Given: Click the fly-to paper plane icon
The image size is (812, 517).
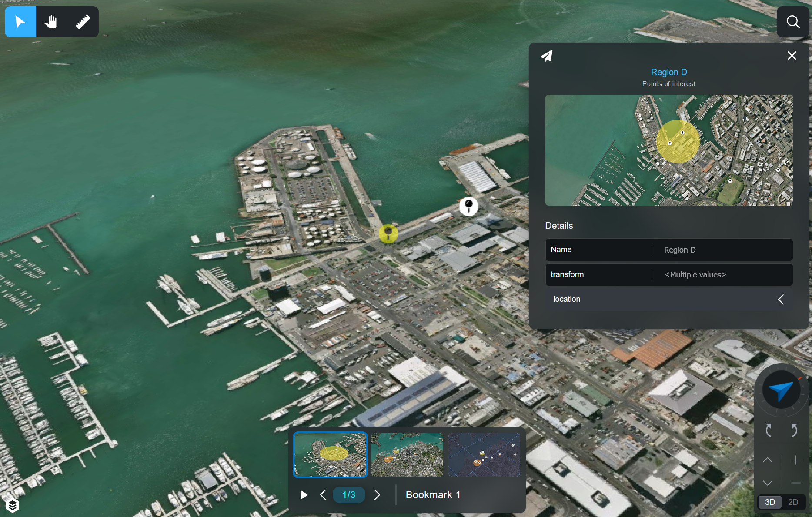Looking at the screenshot, I should click(x=547, y=56).
